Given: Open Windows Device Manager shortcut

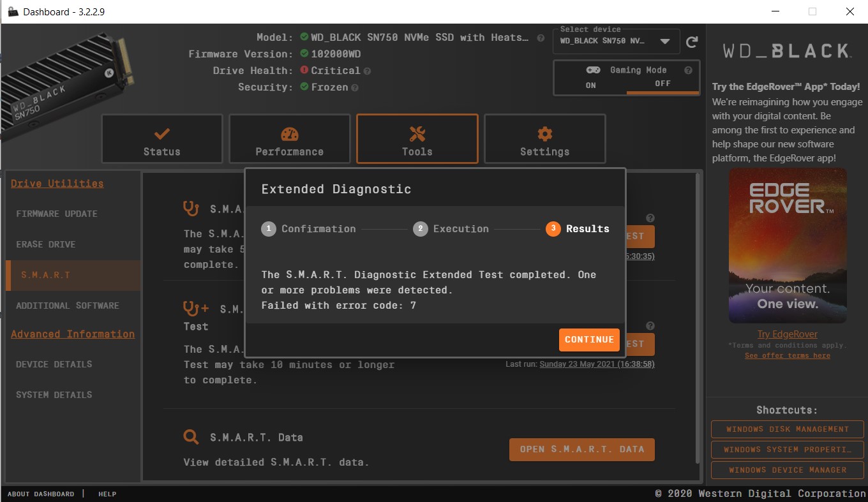Looking at the screenshot, I should pos(788,470).
